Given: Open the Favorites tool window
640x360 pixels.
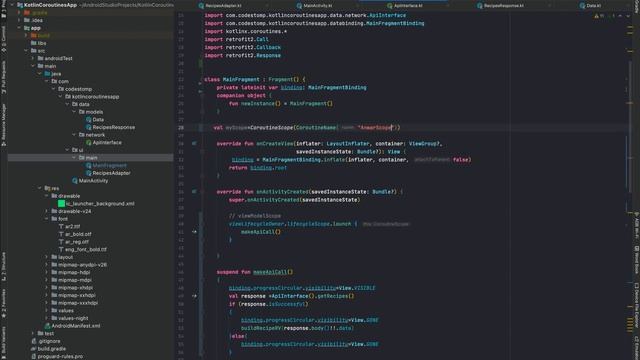Looking at the screenshot, I should coord(4,303).
